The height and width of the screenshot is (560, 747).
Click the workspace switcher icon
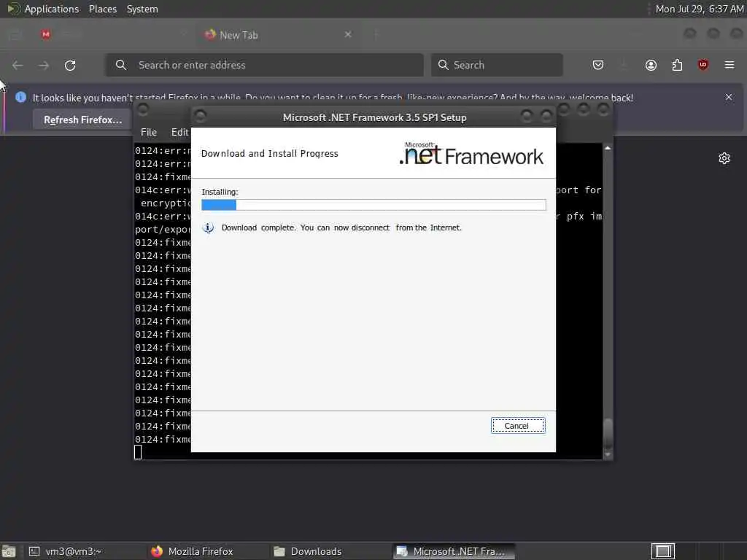pos(662,551)
